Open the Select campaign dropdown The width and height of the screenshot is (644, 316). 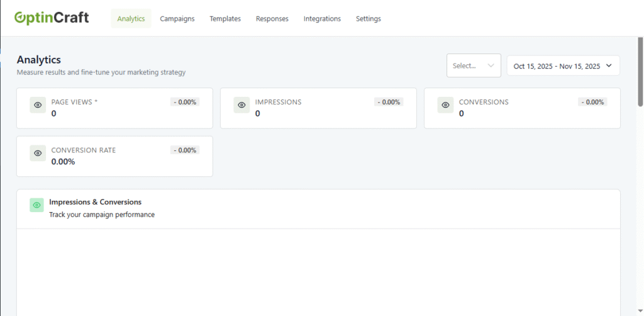pos(473,65)
